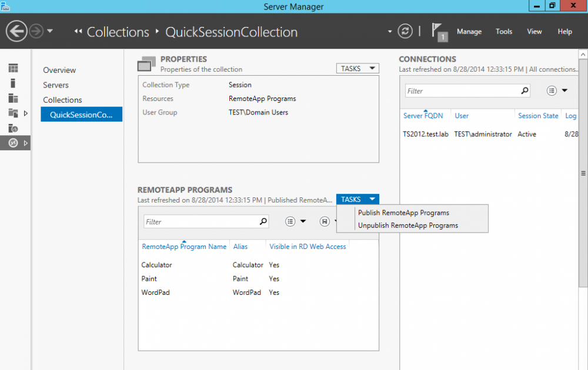Open navigation history dropdown next to forward arrow
This screenshot has height=370, width=588.
click(x=50, y=31)
